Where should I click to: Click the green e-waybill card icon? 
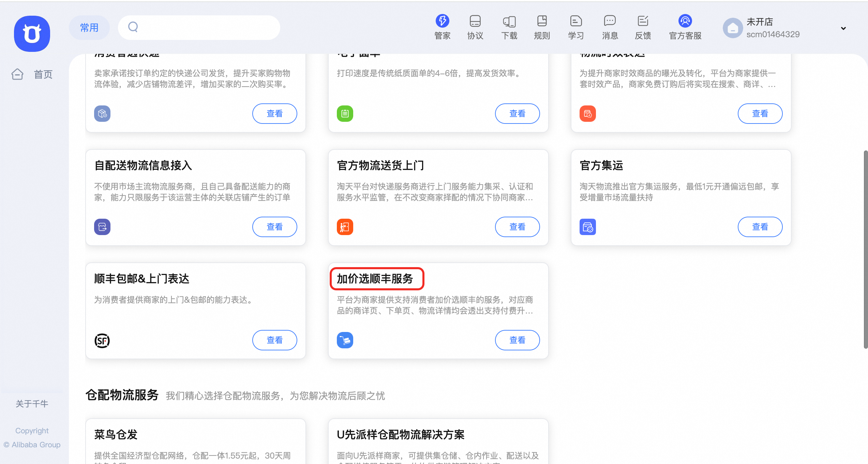pyautogui.click(x=345, y=114)
